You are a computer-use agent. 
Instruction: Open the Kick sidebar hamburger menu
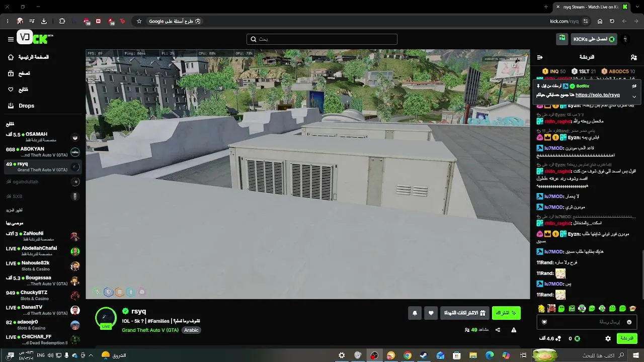11,39
